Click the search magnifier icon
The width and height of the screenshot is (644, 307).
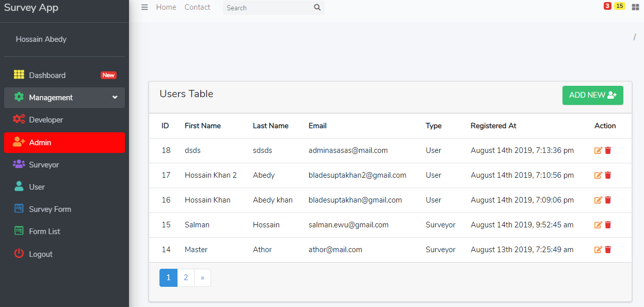pos(317,7)
